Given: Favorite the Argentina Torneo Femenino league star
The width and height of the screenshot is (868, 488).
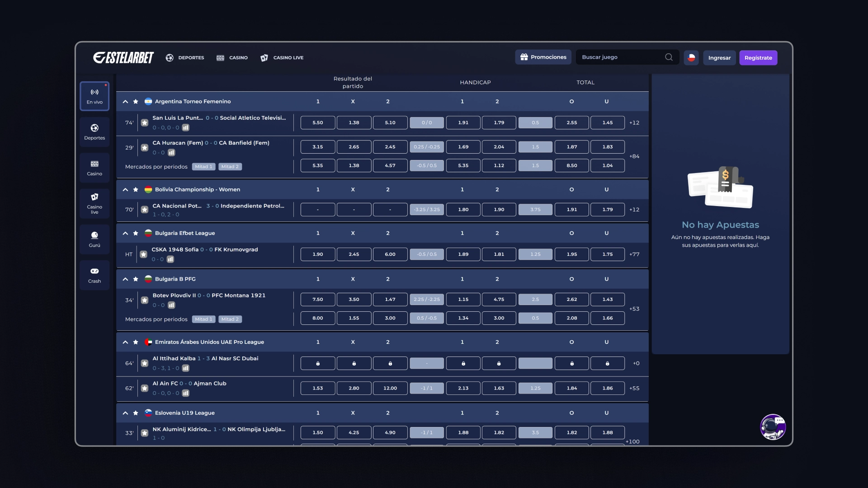Looking at the screenshot, I should [136, 102].
